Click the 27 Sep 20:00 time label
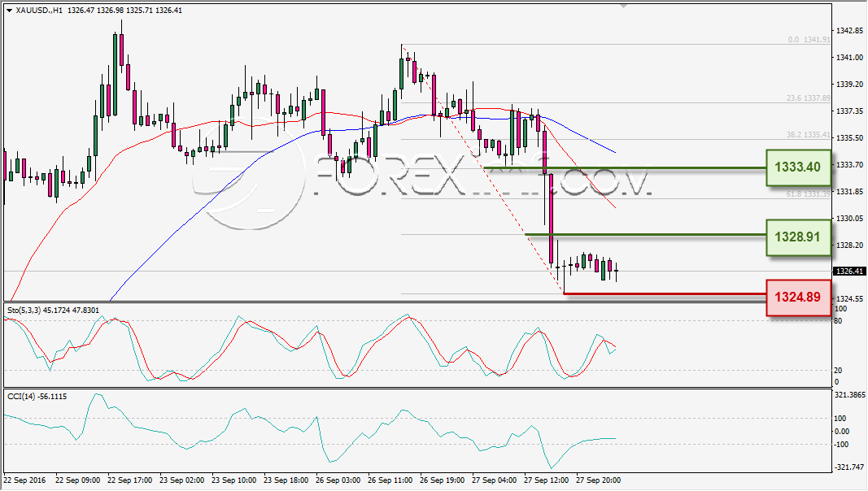The width and height of the screenshot is (868, 491). coord(598,480)
